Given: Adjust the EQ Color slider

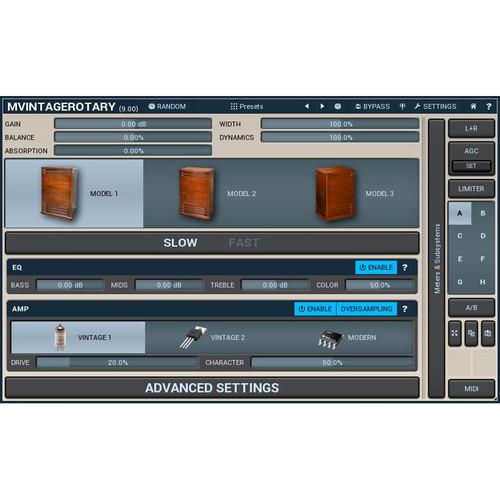Looking at the screenshot, I should point(379,285).
